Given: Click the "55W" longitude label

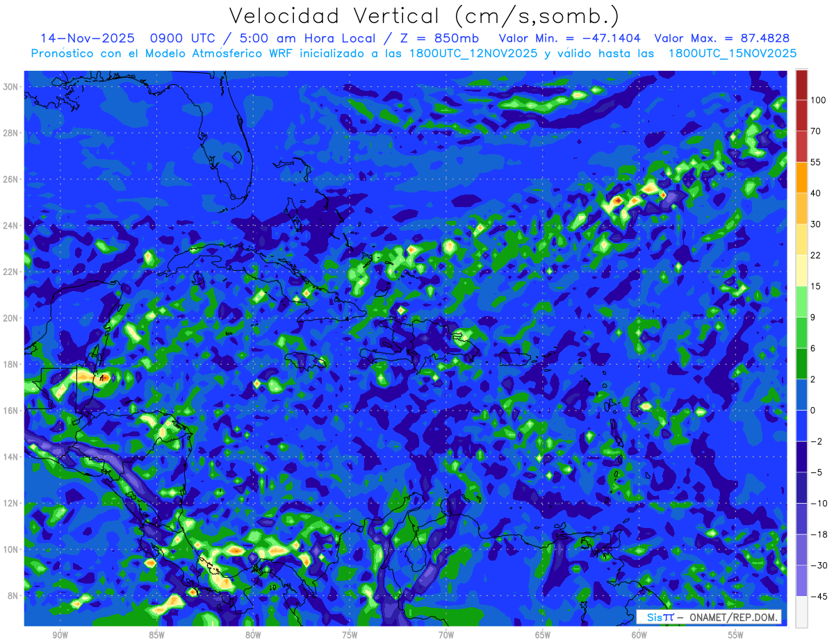Looking at the screenshot, I should (x=736, y=635).
